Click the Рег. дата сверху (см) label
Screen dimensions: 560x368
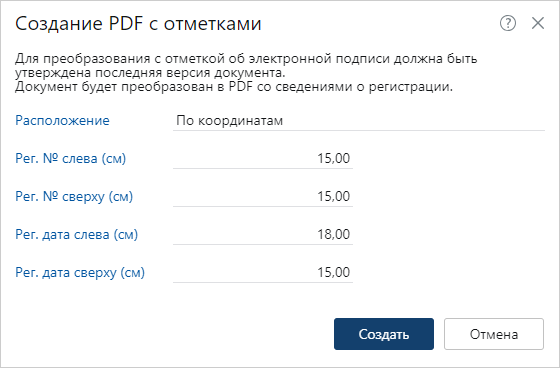point(80,273)
